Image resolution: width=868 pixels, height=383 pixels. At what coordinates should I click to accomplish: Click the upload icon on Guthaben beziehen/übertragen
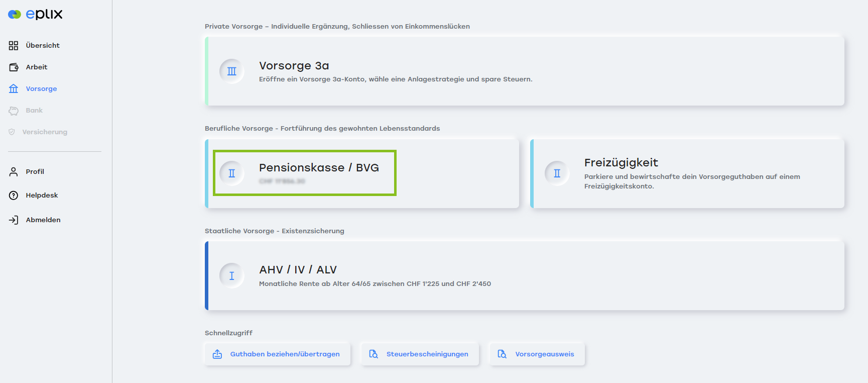click(217, 354)
